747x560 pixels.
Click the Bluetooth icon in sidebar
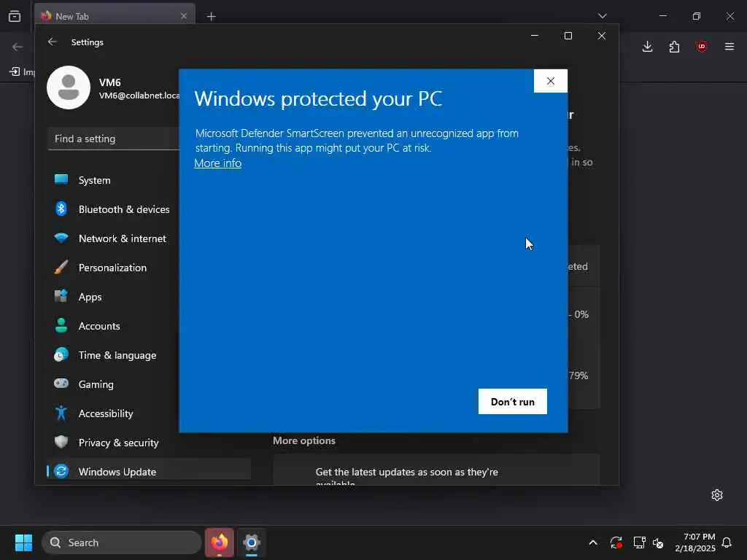tap(61, 209)
